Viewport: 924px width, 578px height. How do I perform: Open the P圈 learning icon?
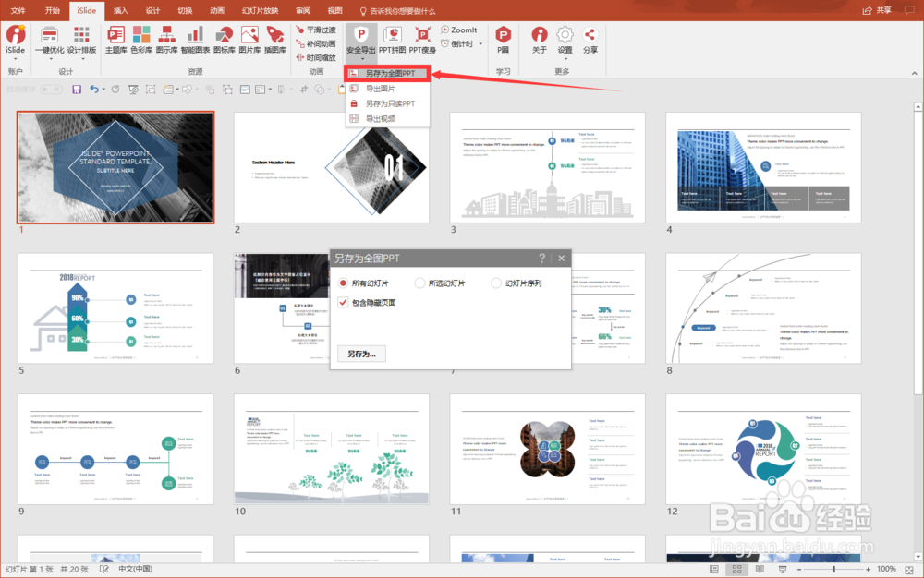pyautogui.click(x=504, y=40)
